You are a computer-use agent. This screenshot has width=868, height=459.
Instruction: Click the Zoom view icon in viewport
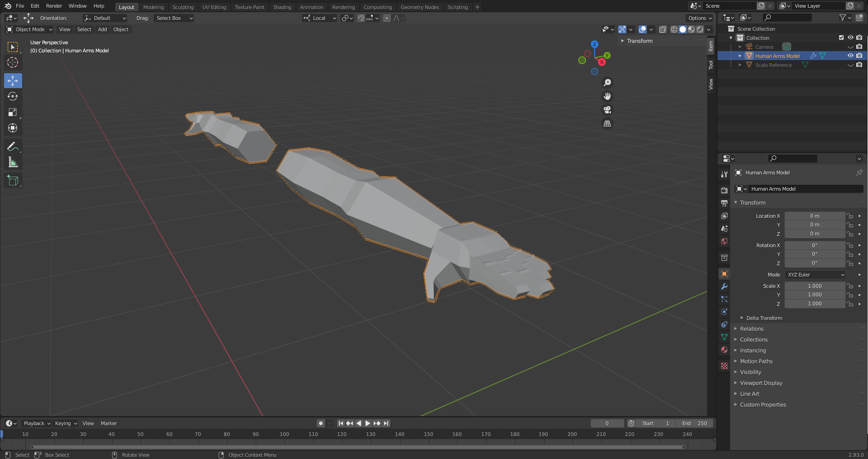tap(607, 83)
